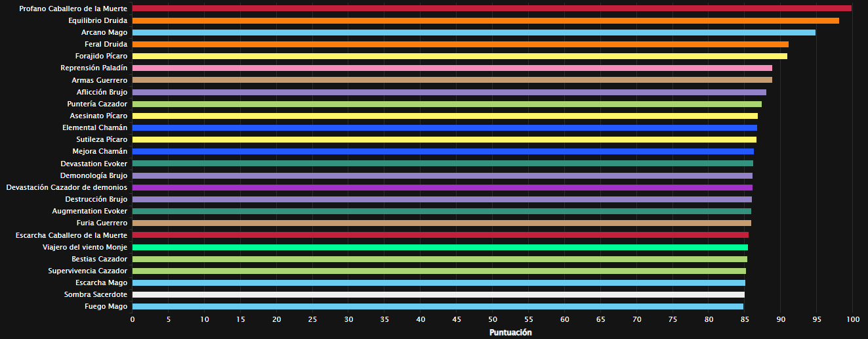Select the Demonología Brujo bar
This screenshot has height=339, width=868.
(x=442, y=175)
